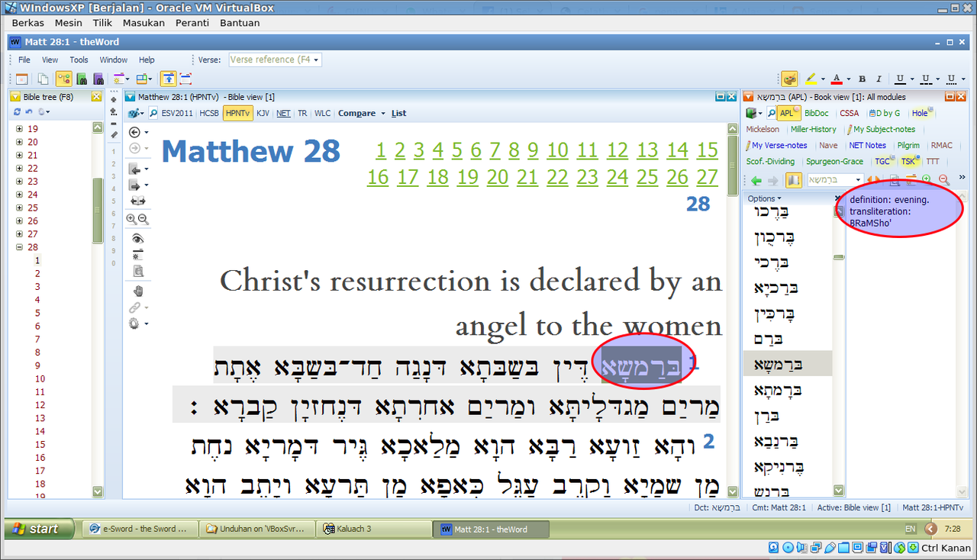Image resolution: width=977 pixels, height=560 pixels.
Task: Select the hand pan tool
Action: coord(138,291)
